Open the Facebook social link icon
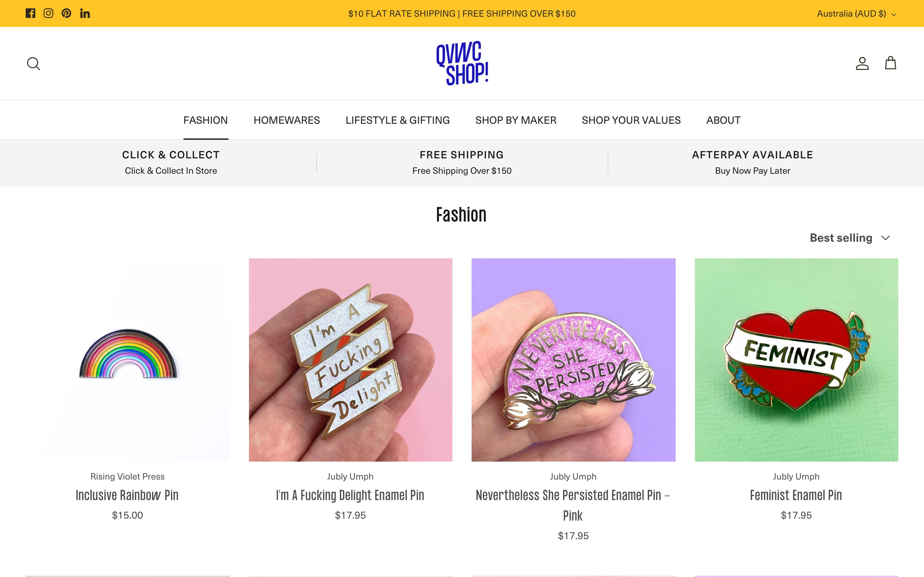 click(x=30, y=13)
